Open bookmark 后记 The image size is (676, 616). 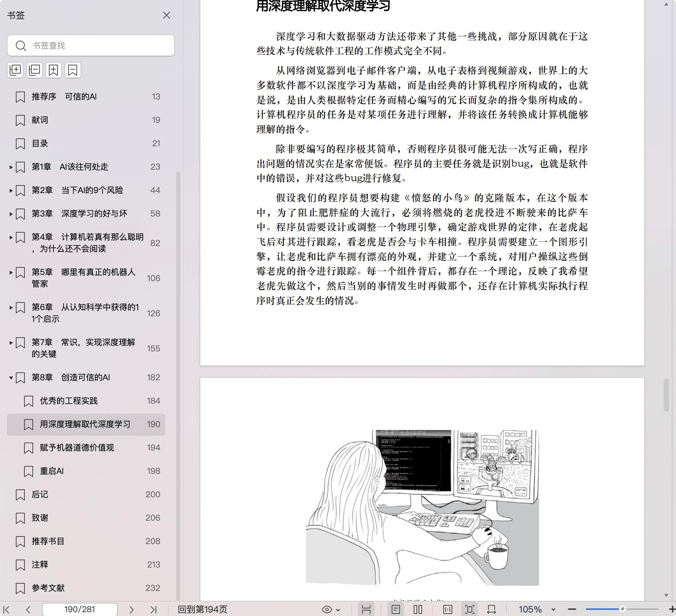click(86, 495)
